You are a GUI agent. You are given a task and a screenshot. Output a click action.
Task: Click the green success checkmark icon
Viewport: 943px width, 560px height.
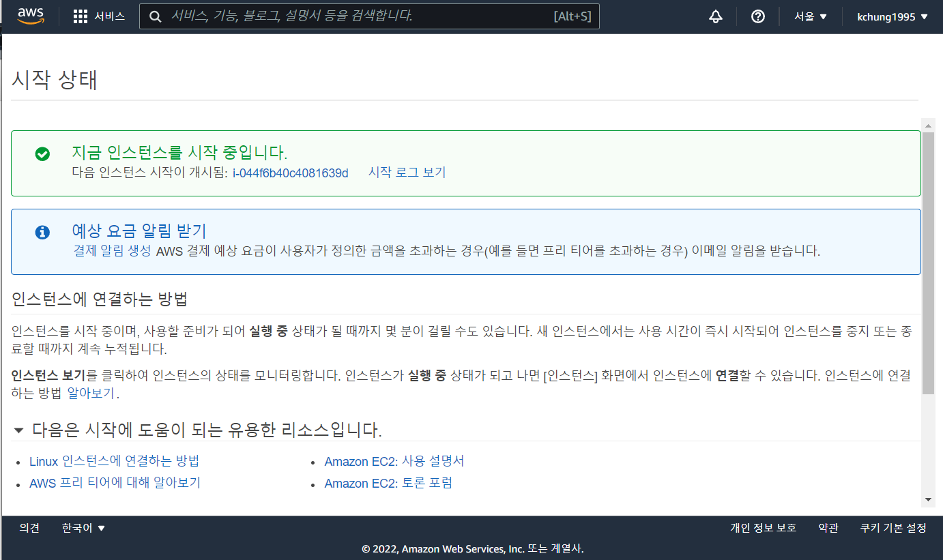[42, 154]
